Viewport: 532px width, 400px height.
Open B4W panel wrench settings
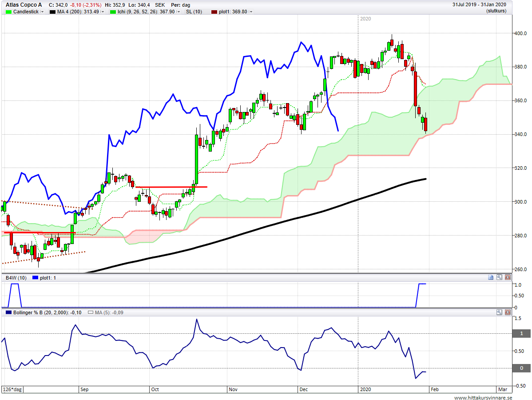(x=499, y=277)
